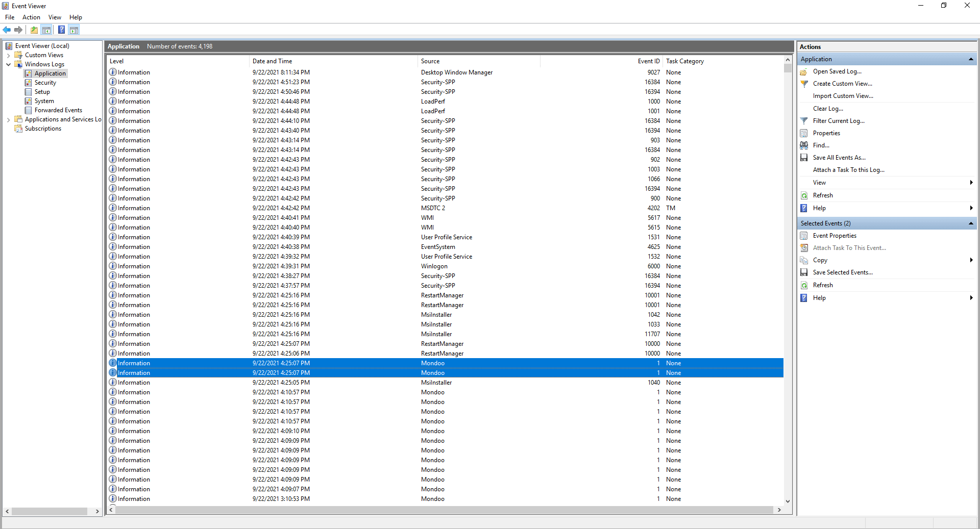Refresh the Application log

click(823, 195)
